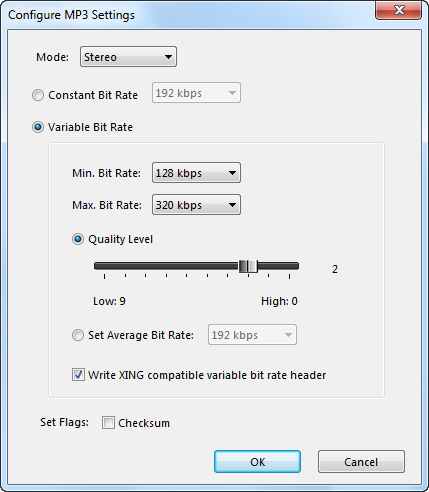Click the Quality Level slider handle

pyautogui.click(x=248, y=266)
